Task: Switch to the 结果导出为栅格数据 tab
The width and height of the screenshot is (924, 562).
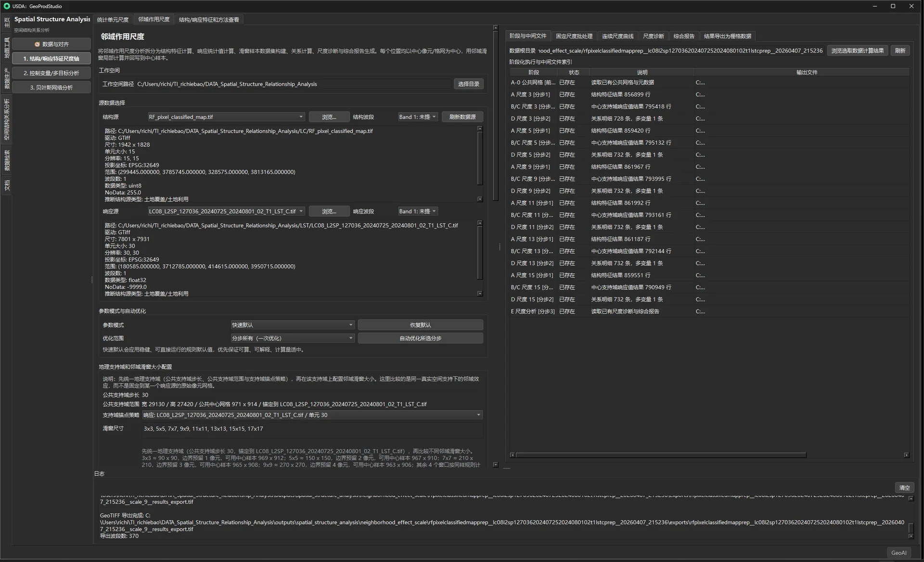Action: [727, 36]
